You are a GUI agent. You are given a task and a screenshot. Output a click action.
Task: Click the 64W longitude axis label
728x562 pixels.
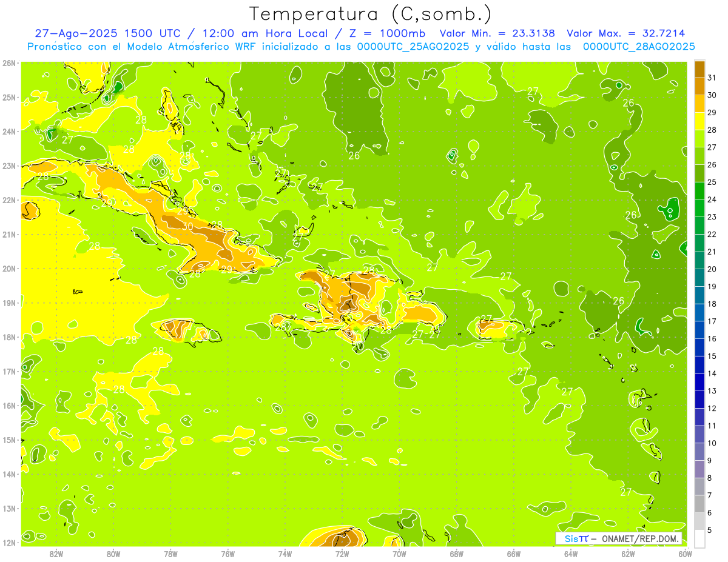(x=571, y=554)
